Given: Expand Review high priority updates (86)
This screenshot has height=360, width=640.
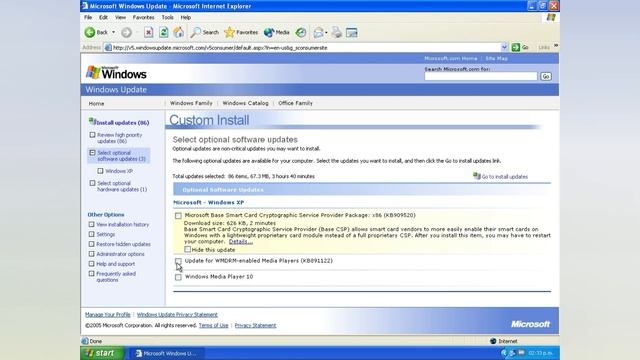Looking at the screenshot, I should (x=92, y=135).
